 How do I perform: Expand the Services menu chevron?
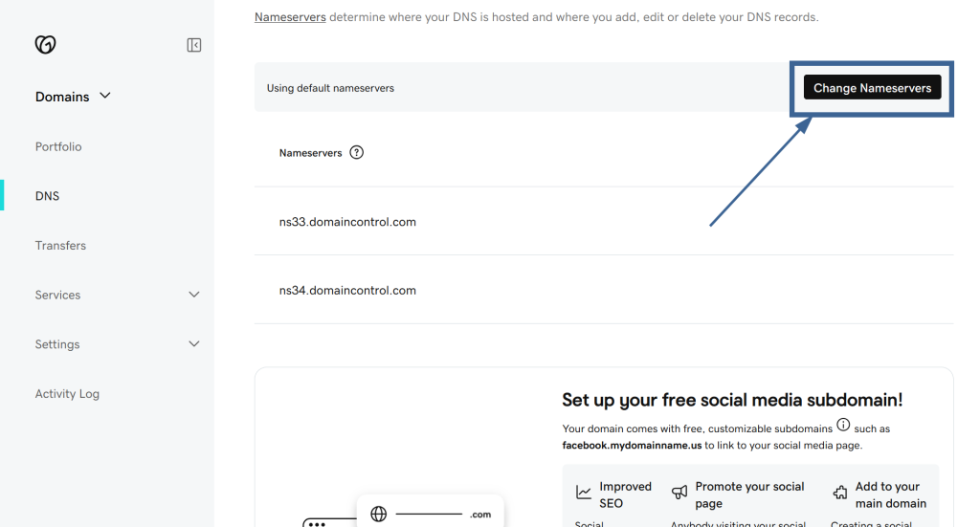click(194, 295)
